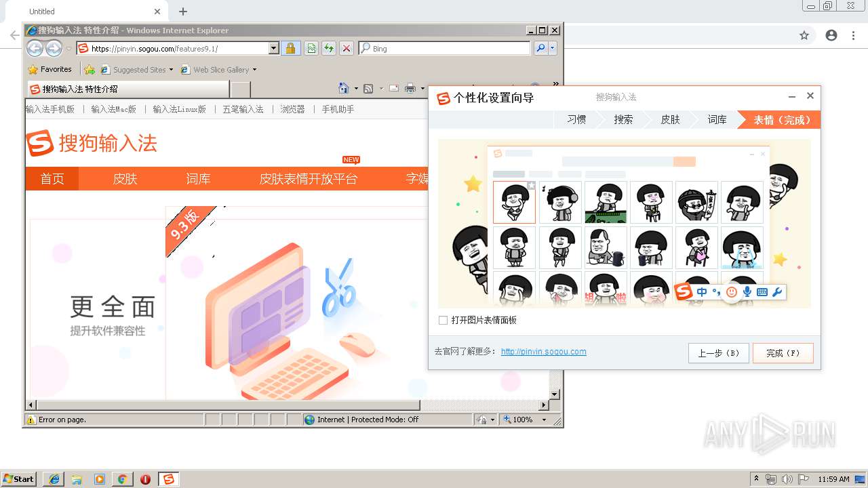This screenshot has height=488, width=868.
Task: Click Add to Favorites bar icon
Action: [89, 69]
